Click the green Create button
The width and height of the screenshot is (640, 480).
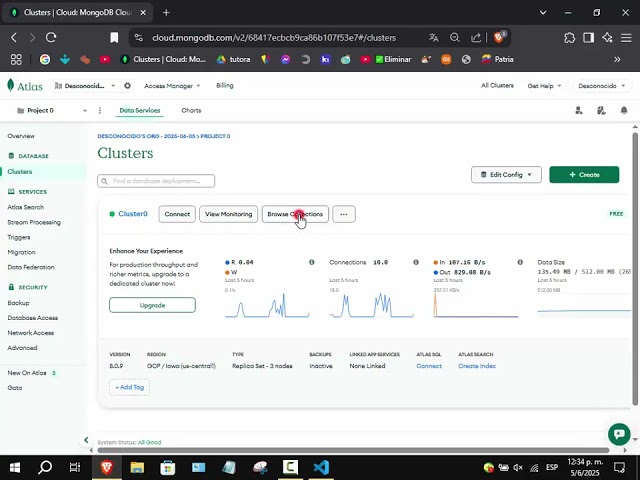[584, 175]
